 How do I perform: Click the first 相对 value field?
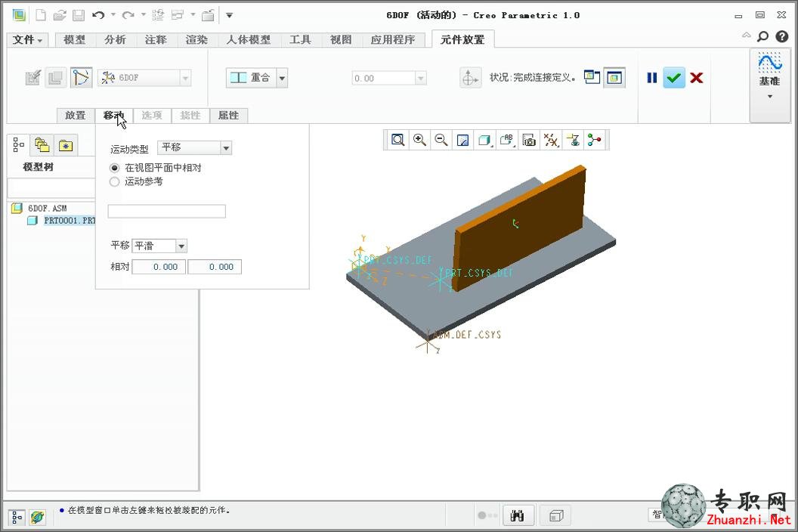pos(159,267)
